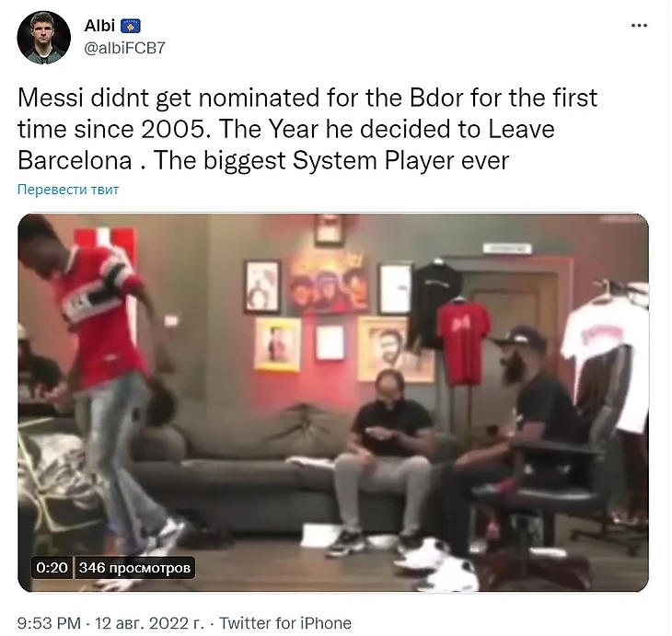
Task: Click the 12 авг. 2022 г. date
Action: pos(149,623)
